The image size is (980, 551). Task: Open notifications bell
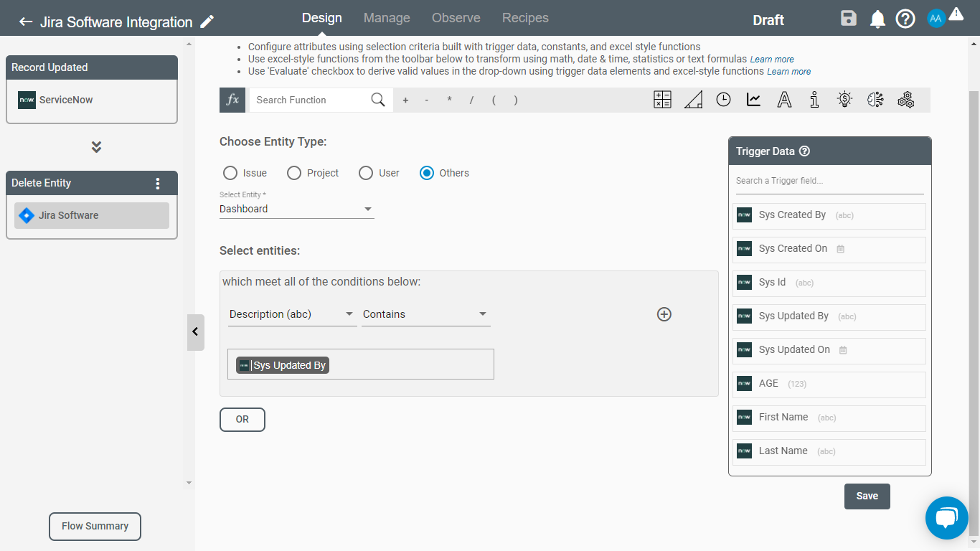point(877,19)
